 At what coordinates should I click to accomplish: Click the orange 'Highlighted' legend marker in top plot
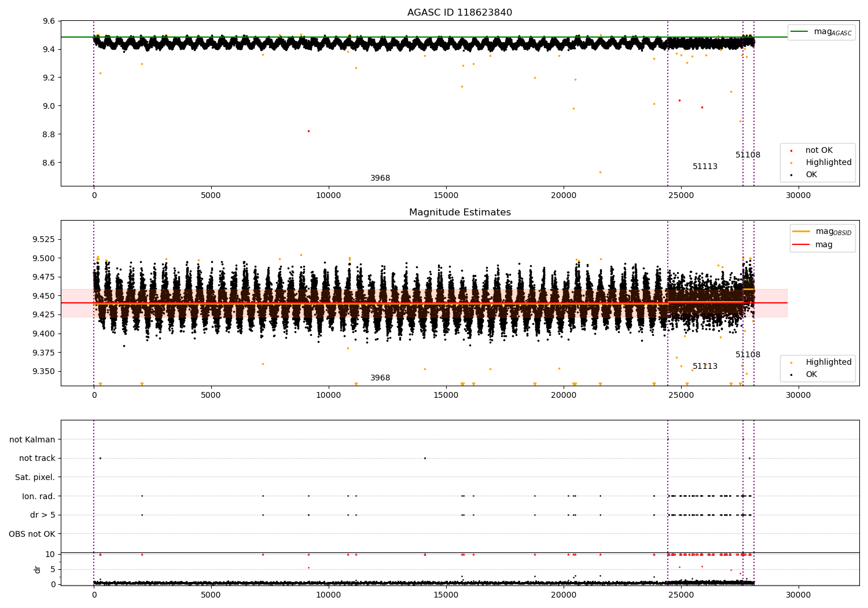(791, 163)
